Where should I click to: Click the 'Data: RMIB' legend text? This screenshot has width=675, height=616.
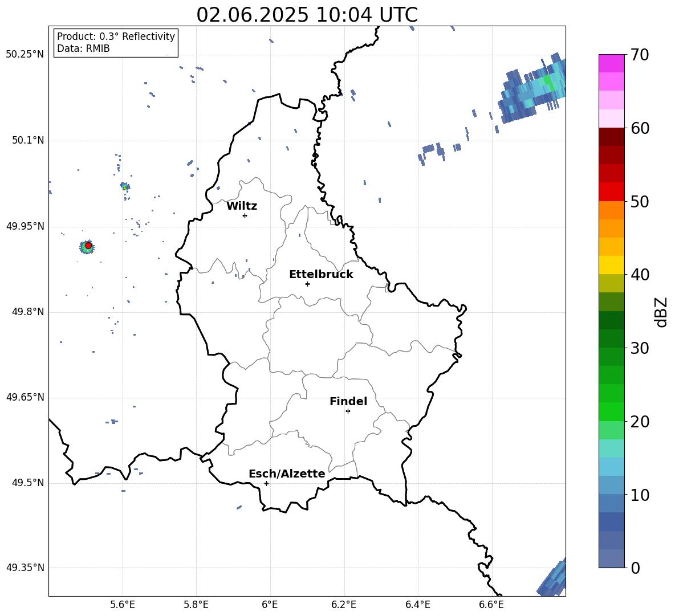coord(83,48)
